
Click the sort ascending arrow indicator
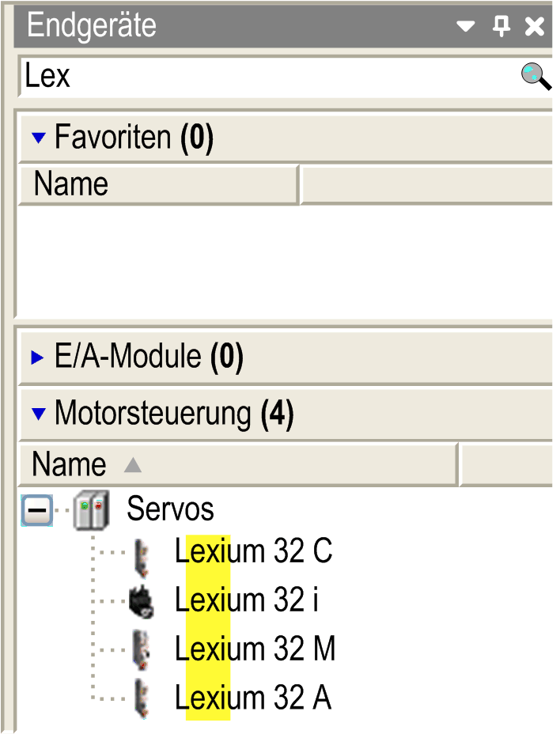133,465
